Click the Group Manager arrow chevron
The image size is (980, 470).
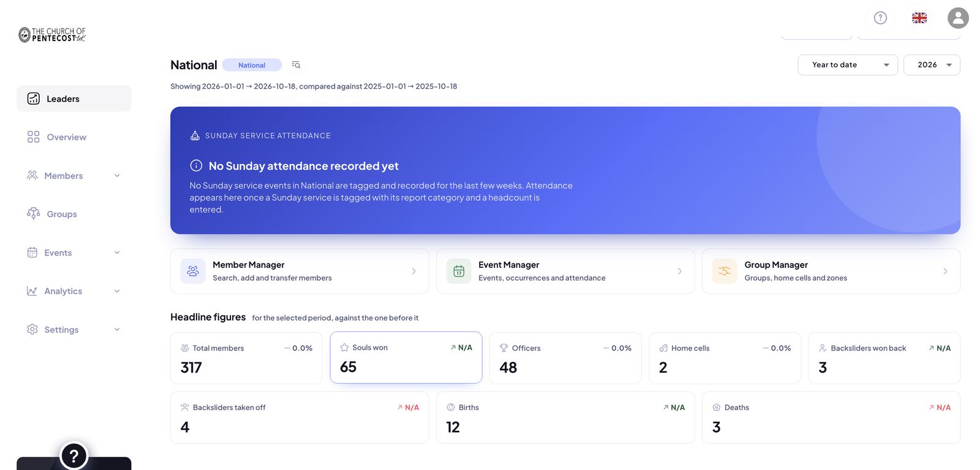945,271
